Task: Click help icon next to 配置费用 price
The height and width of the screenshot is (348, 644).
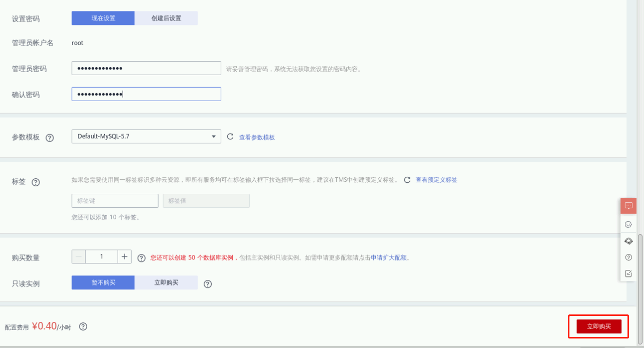Action: (83, 326)
